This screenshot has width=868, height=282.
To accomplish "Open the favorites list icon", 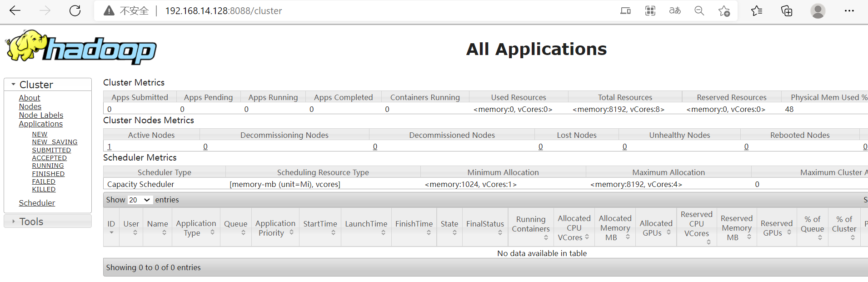I will pyautogui.click(x=757, y=10).
